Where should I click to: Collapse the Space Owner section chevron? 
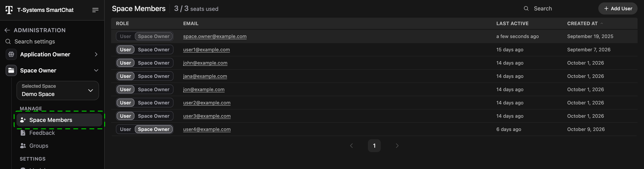click(96, 70)
